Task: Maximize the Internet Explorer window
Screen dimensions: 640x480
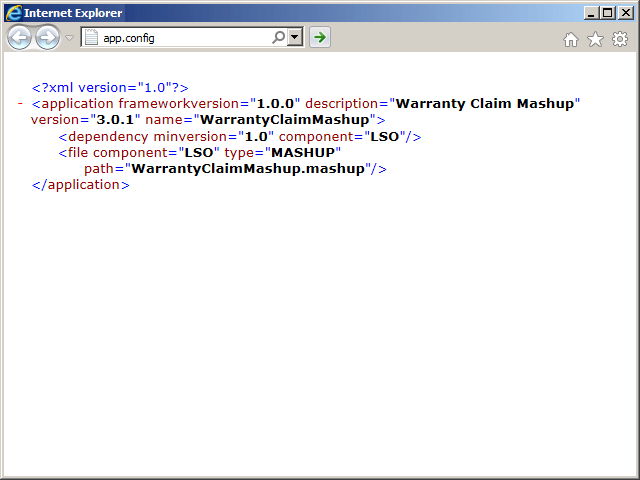Action: tap(607, 12)
